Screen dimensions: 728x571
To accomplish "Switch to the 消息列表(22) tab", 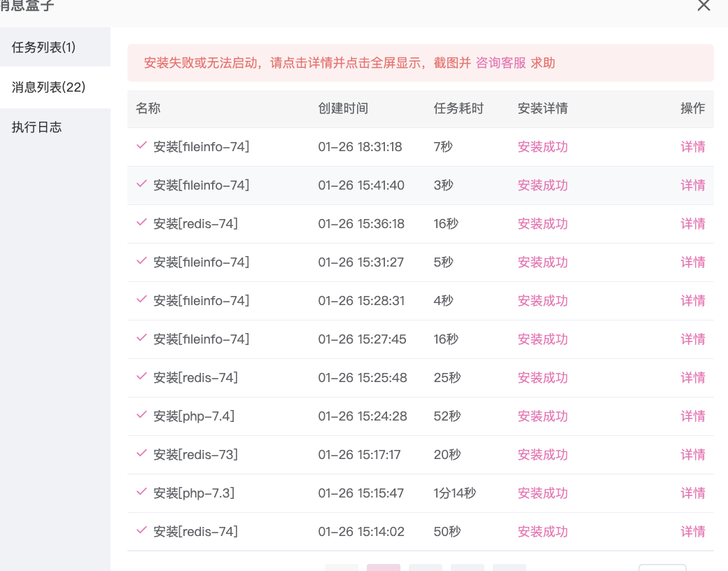I will click(x=48, y=87).
